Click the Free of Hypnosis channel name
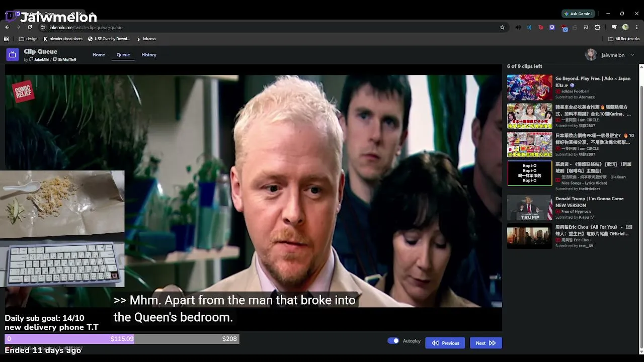Viewport: 644px width, 362px height. pyautogui.click(x=577, y=211)
